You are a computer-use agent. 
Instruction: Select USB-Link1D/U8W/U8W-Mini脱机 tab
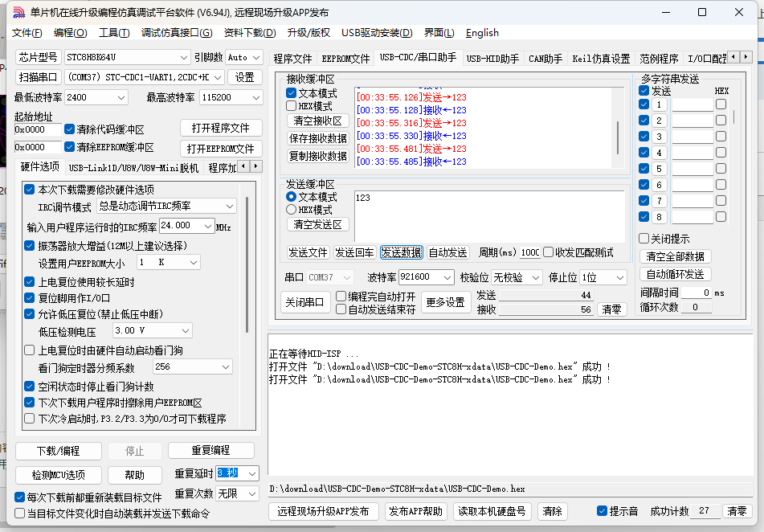[133, 168]
